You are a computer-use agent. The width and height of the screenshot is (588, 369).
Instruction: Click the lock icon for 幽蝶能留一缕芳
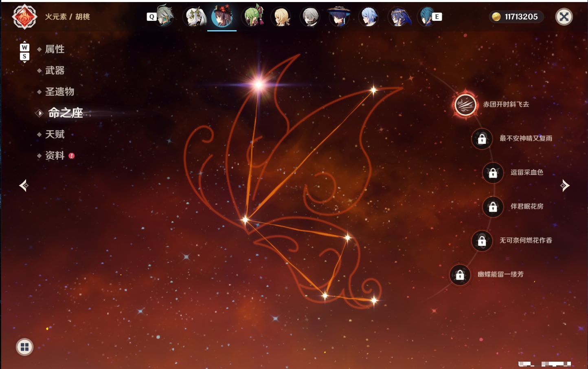coord(460,275)
